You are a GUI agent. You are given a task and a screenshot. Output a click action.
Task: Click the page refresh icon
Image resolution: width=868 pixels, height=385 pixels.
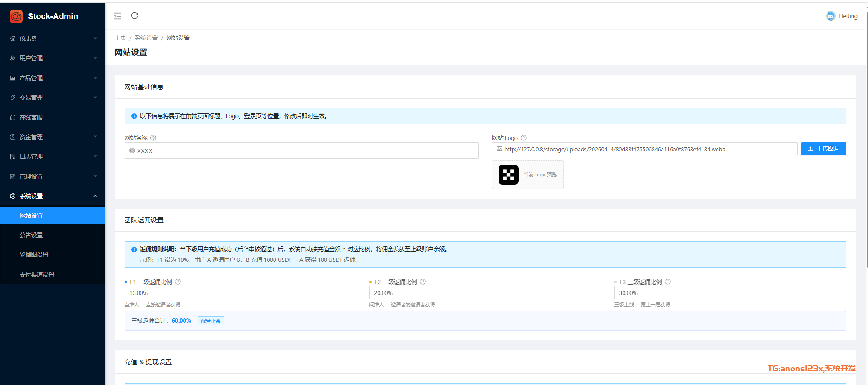click(x=135, y=16)
